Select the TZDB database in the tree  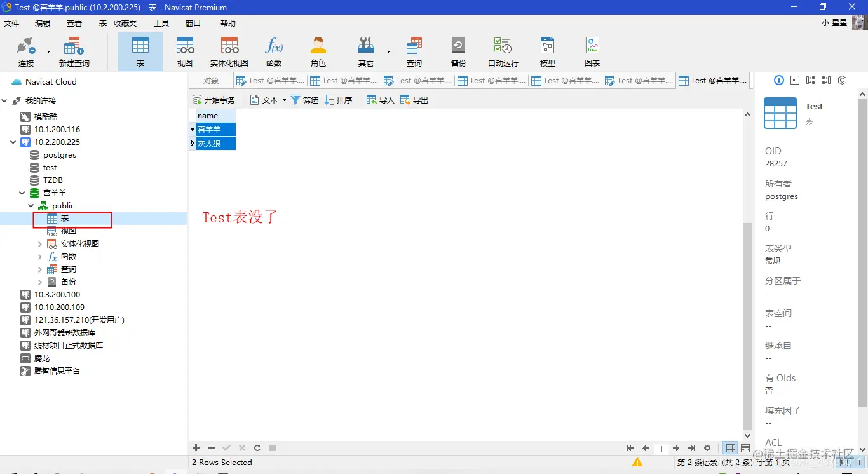[53, 180]
